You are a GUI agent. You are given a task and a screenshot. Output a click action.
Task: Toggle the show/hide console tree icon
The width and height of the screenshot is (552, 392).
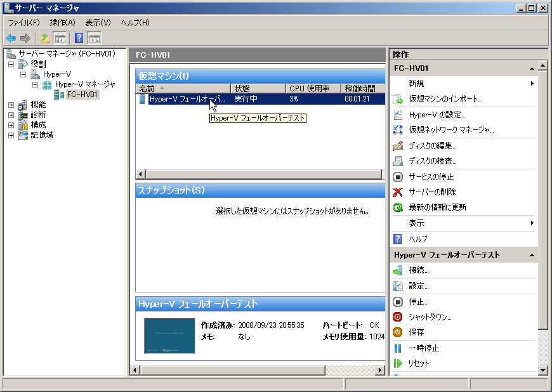click(60, 38)
